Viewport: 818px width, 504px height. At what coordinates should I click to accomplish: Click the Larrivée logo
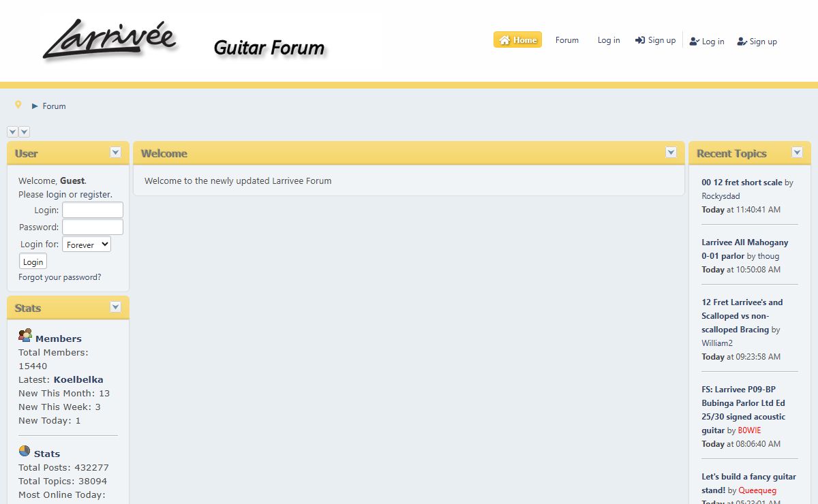click(110, 40)
